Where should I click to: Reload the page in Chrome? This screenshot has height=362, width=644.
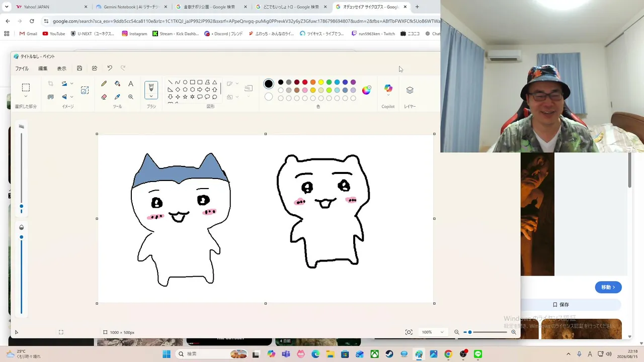(x=32, y=21)
